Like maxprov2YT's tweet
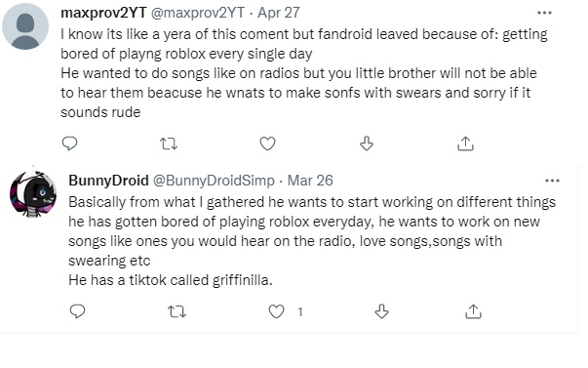Screen dimensions: 588x368 (x=267, y=143)
